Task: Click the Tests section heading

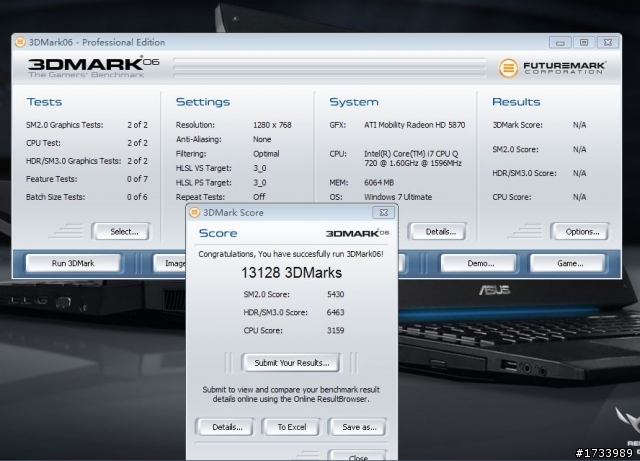Action: click(44, 102)
